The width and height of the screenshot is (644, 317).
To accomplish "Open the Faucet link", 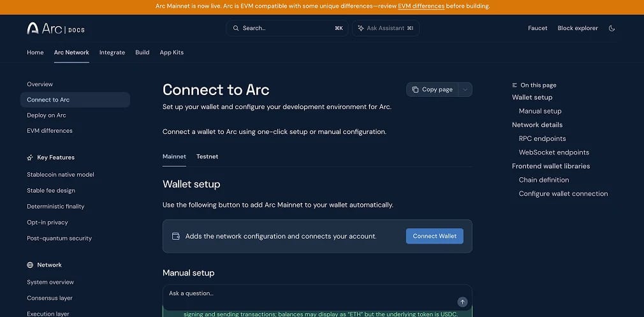I will pyautogui.click(x=538, y=28).
